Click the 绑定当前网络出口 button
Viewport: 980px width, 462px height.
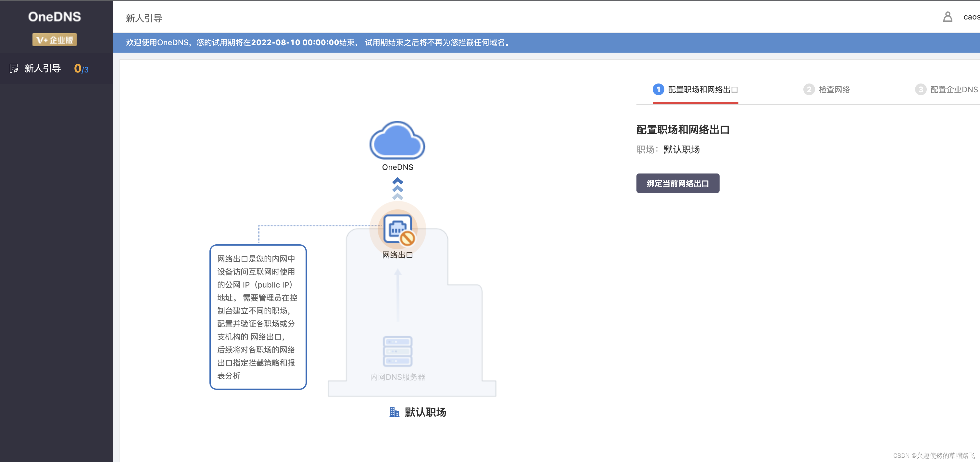tap(678, 184)
